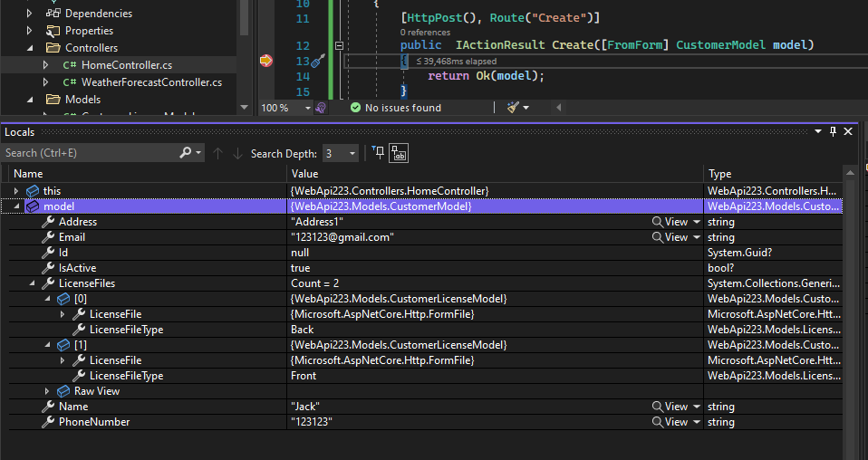
Task: Expand the 'this' variable row
Action: click(16, 191)
